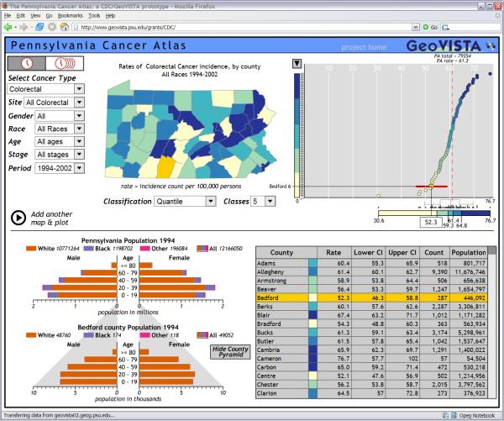Click the Firefox forward arrow button
The image size is (504, 421).
(x=24, y=28)
